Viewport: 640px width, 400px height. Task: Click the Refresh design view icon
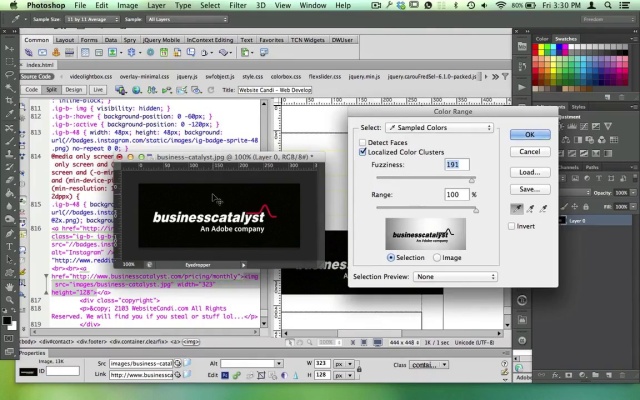click(211, 90)
